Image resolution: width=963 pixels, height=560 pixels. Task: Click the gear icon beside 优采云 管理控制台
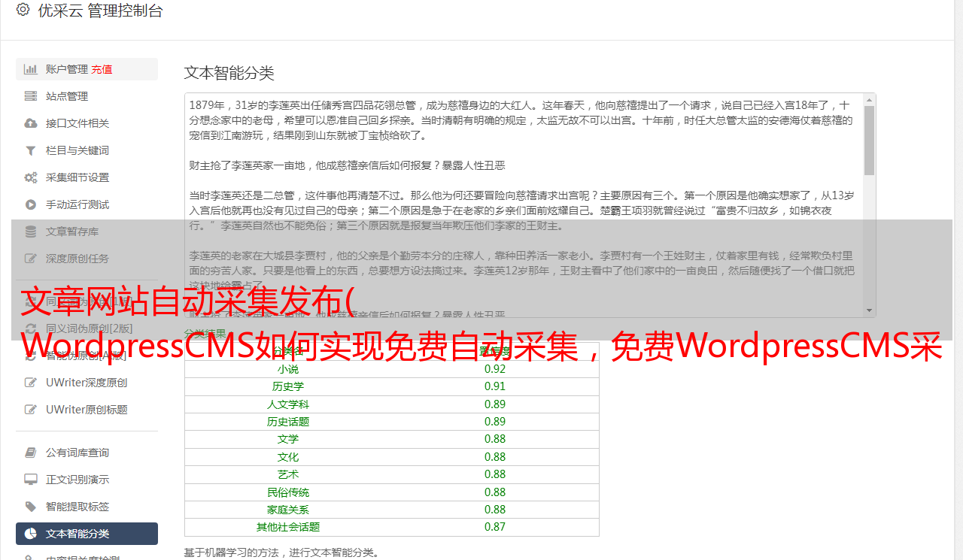click(23, 10)
